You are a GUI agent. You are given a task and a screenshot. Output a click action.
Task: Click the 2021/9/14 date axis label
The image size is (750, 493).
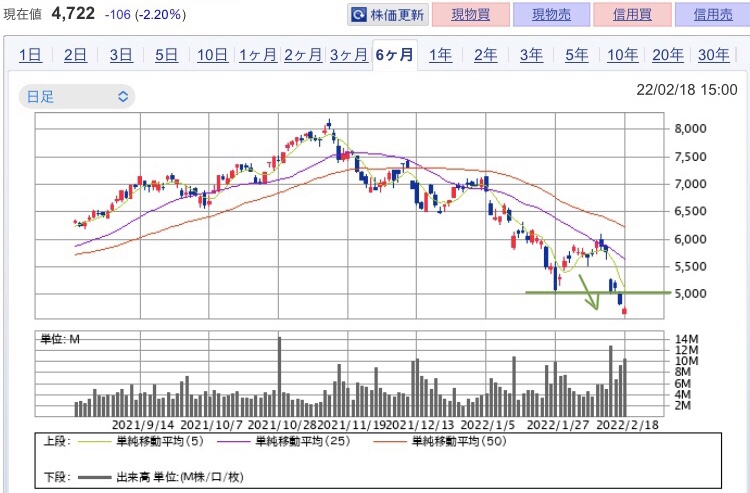tap(143, 425)
